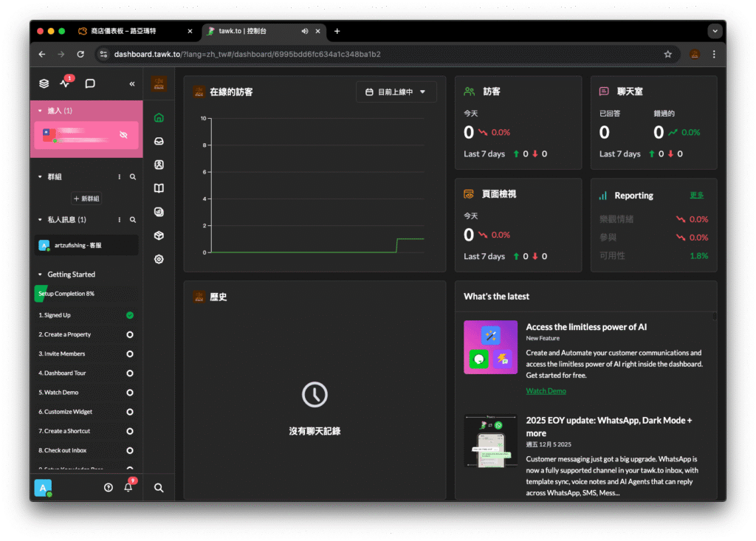
Task: Open the reporting chart icon in navigation
Action: coord(159,212)
